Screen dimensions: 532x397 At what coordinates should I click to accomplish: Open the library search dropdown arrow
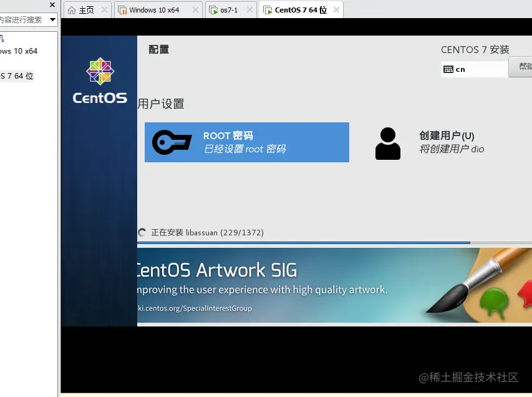pyautogui.click(x=52, y=19)
